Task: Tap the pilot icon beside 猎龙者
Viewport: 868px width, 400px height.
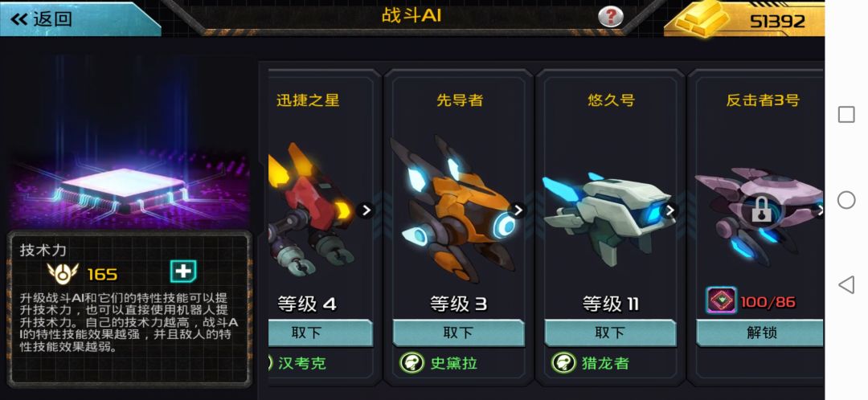Action: click(x=563, y=363)
